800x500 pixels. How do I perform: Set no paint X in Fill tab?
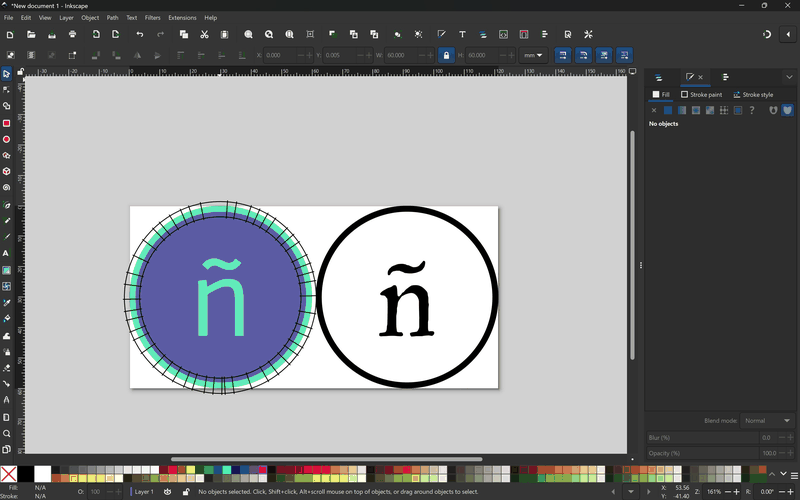pyautogui.click(x=654, y=110)
